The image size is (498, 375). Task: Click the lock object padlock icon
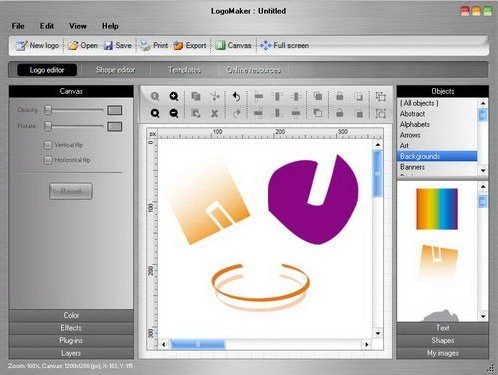(340, 96)
